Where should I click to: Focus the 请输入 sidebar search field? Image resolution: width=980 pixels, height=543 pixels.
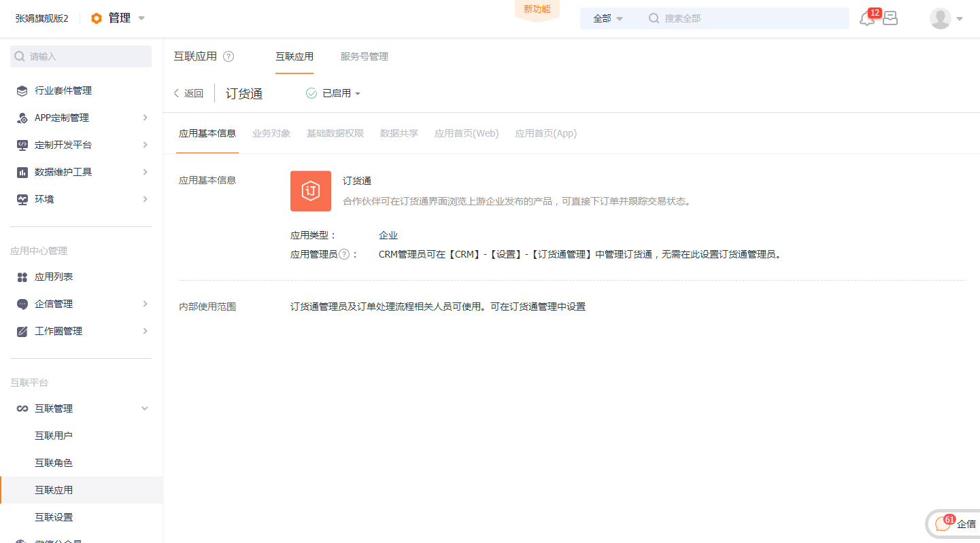[x=81, y=56]
